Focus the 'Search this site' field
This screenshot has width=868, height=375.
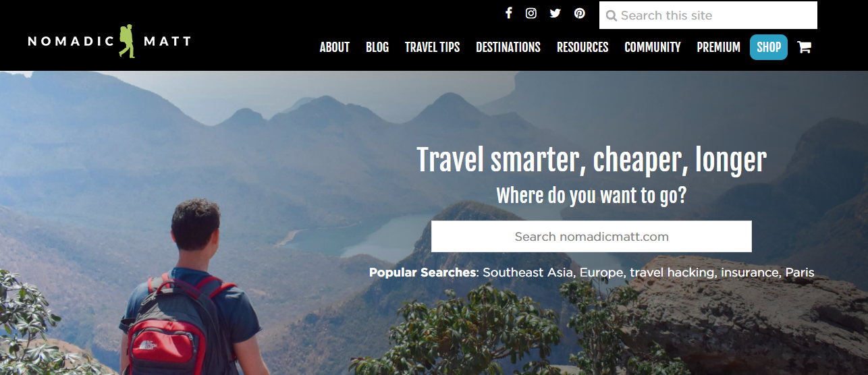pos(708,16)
